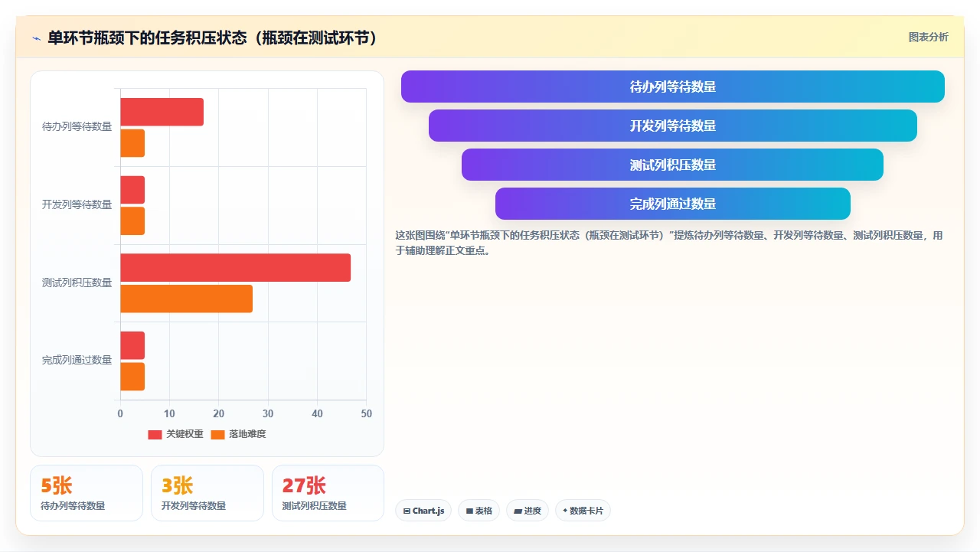Open the 27张 测试列积压数量 data card
This screenshot has height=552, width=980.
[328, 493]
